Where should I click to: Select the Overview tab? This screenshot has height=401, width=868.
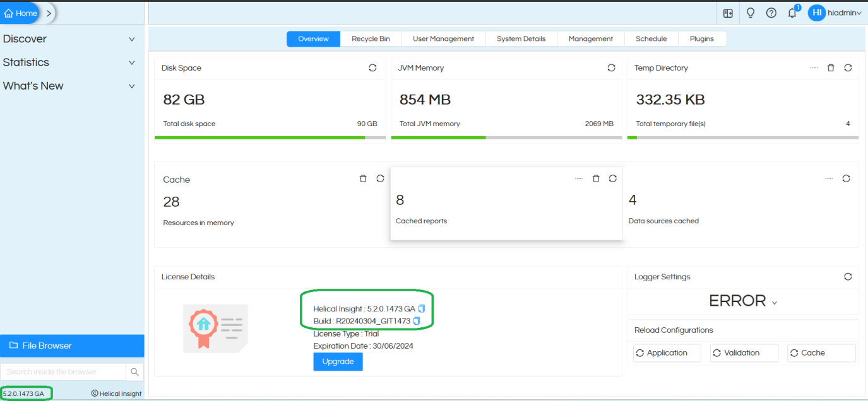click(x=313, y=39)
